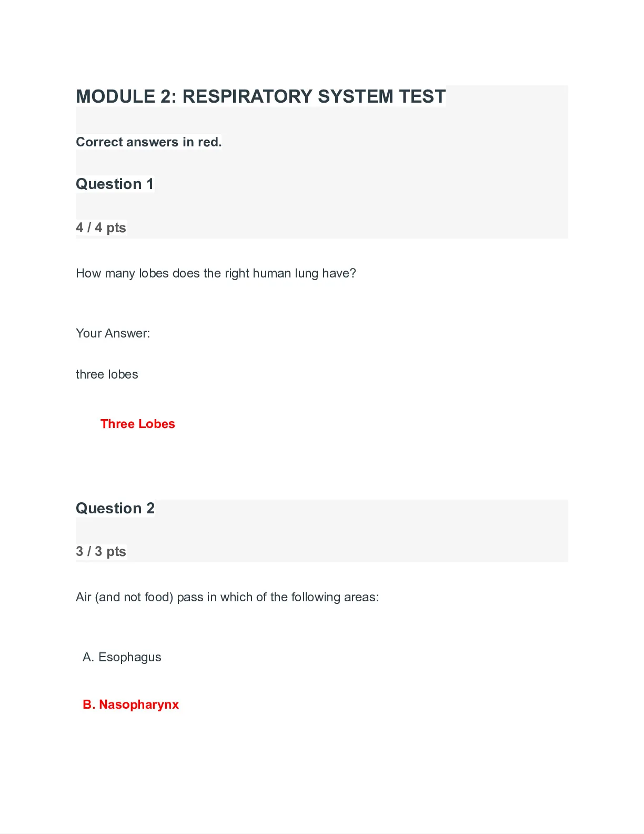Choose option B. Nasopharynx
This screenshot has width=644, height=834.
click(131, 704)
